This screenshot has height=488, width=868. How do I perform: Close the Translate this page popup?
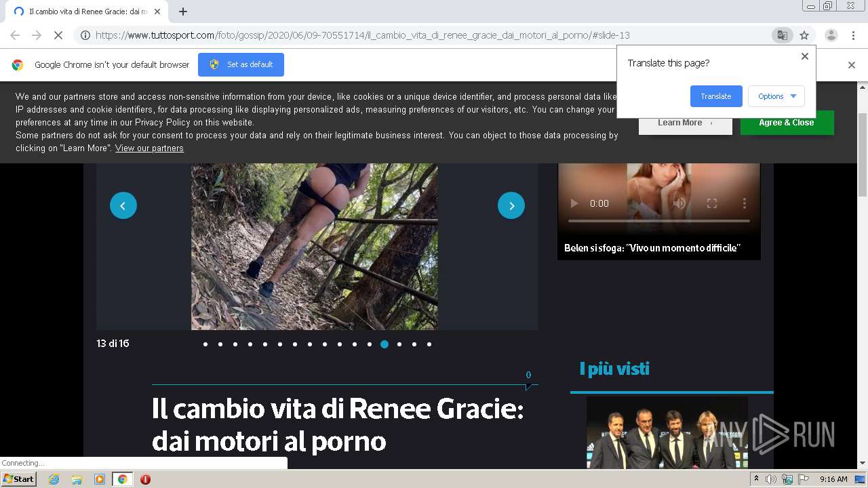tap(805, 56)
